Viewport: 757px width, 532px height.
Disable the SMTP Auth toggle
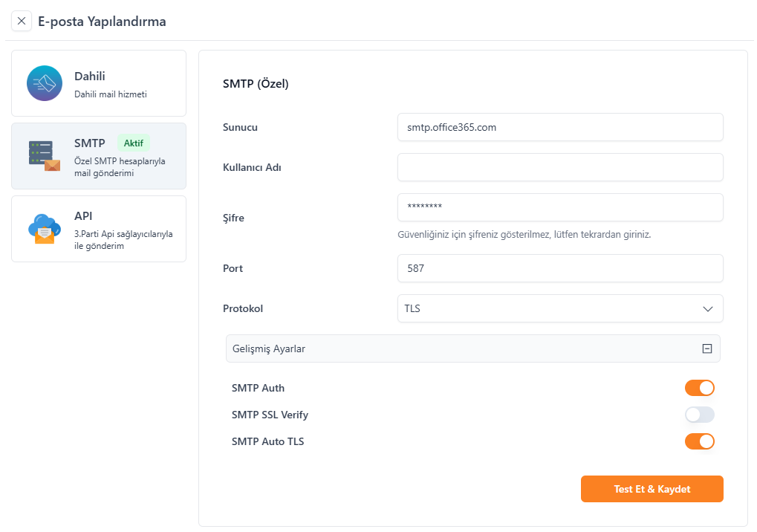[x=699, y=388]
